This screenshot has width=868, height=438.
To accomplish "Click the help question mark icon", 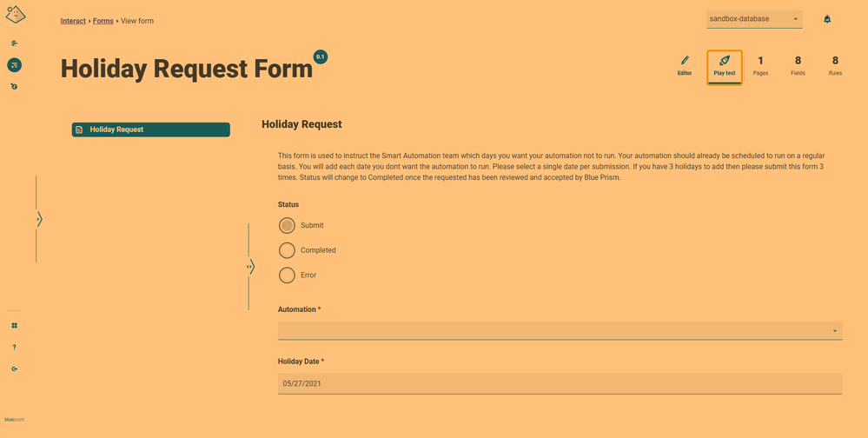I will [14, 348].
